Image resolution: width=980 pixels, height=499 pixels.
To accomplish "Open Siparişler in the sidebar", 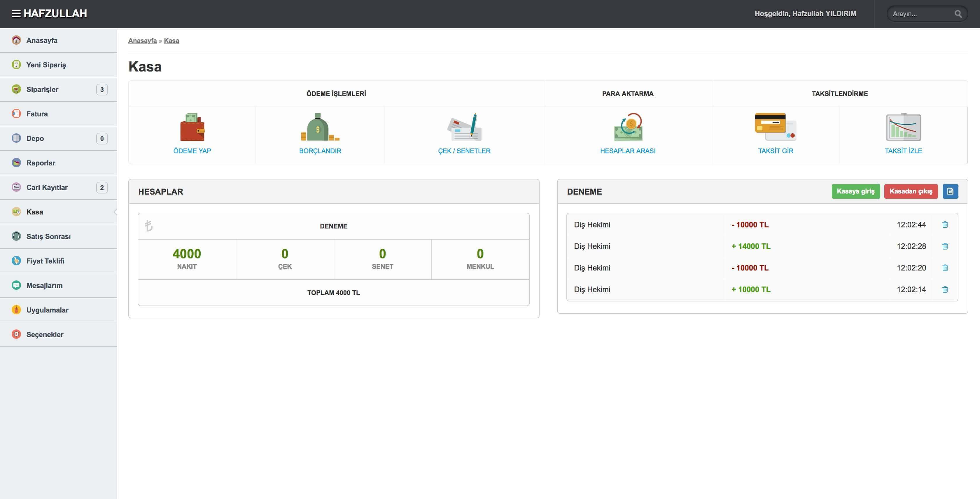I will (x=42, y=90).
